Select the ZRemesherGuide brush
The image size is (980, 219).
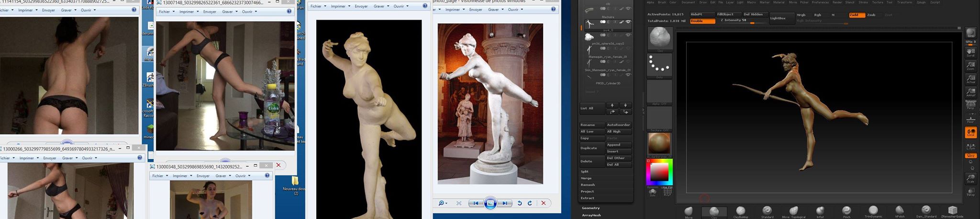click(952, 212)
